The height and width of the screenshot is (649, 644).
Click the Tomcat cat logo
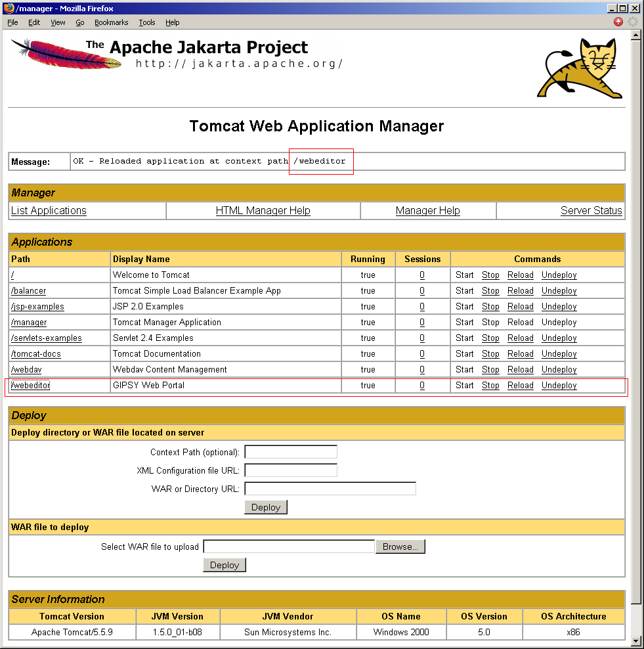pos(580,68)
